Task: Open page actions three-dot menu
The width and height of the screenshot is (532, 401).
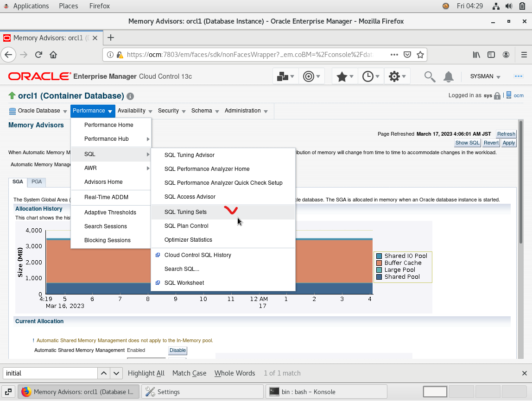Action: (394, 55)
